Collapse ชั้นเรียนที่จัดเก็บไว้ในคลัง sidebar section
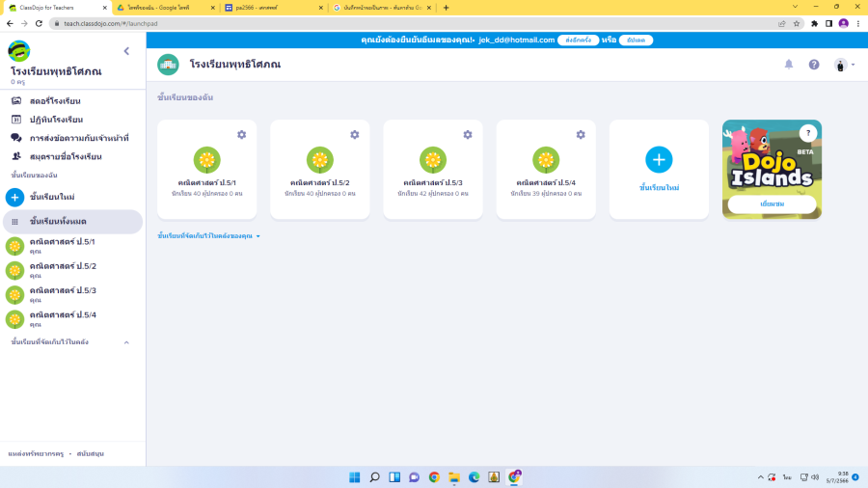This screenshot has width=868, height=488. (x=126, y=342)
